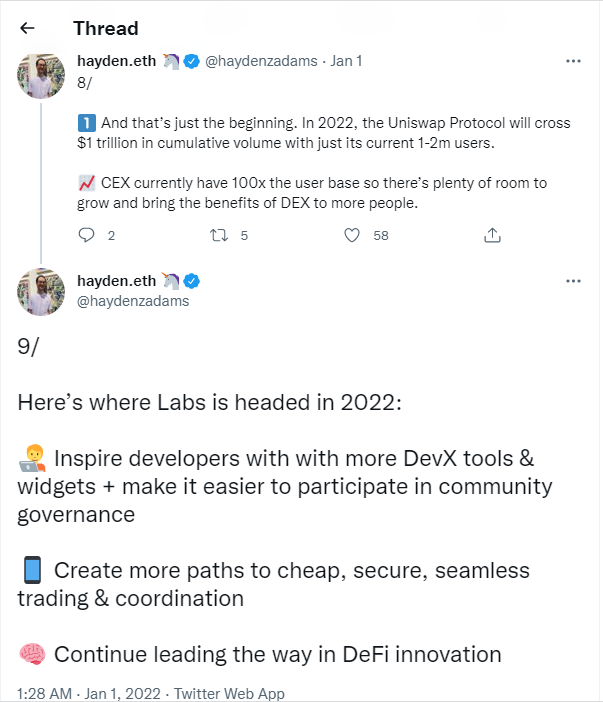Image resolution: width=603 pixels, height=702 pixels.
Task: Open the Twitter Web App source link
Action: click(x=230, y=693)
